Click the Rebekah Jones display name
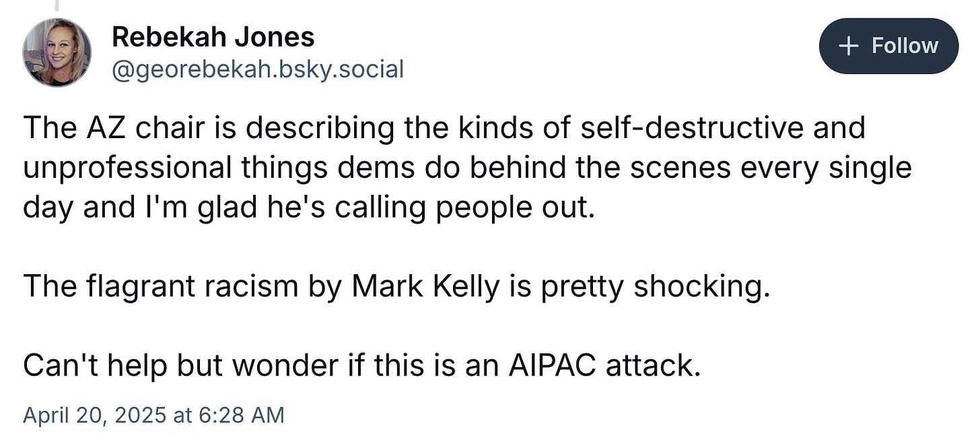980x440 pixels. 213,37
